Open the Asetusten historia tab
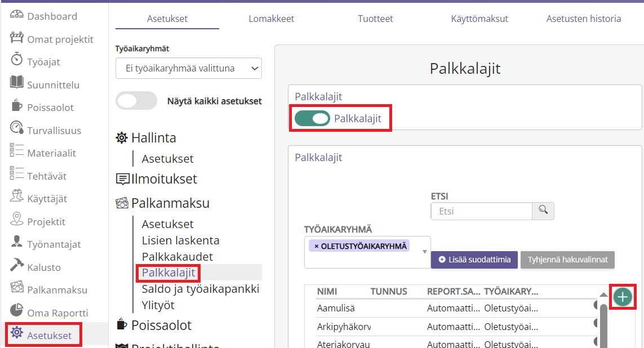The image size is (644, 348). pos(584,19)
